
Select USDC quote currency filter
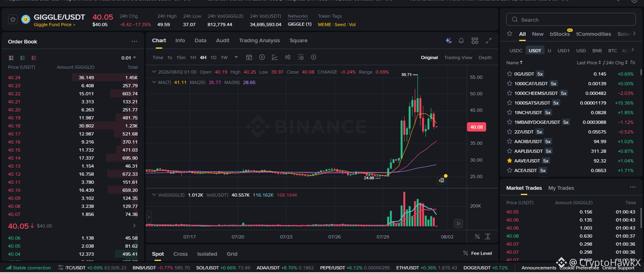(516, 51)
